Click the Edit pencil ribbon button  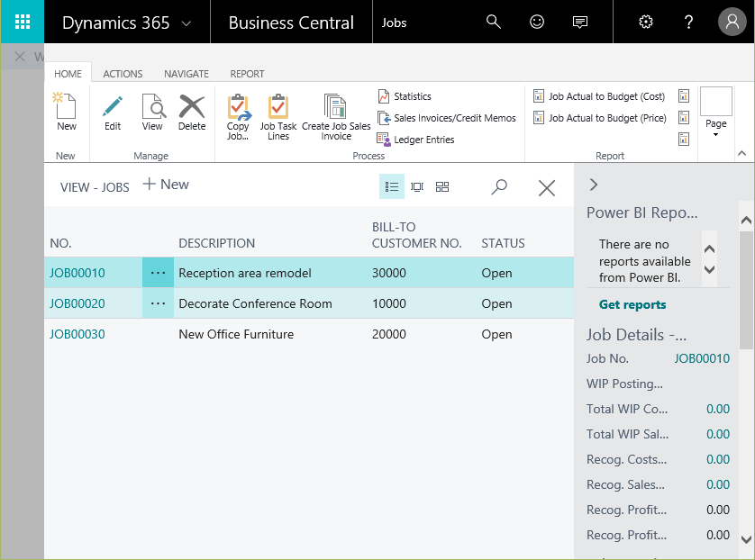click(x=113, y=112)
